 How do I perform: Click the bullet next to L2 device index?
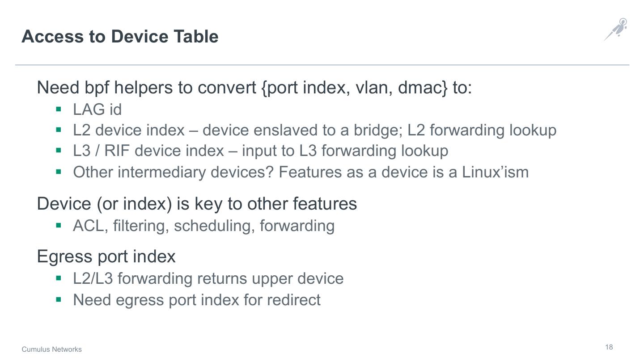pos(58,130)
